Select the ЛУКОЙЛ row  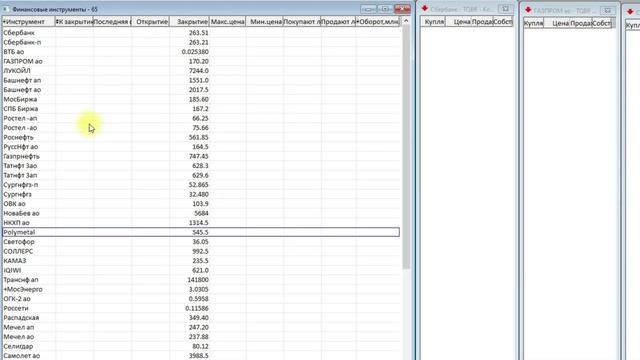tap(201, 71)
